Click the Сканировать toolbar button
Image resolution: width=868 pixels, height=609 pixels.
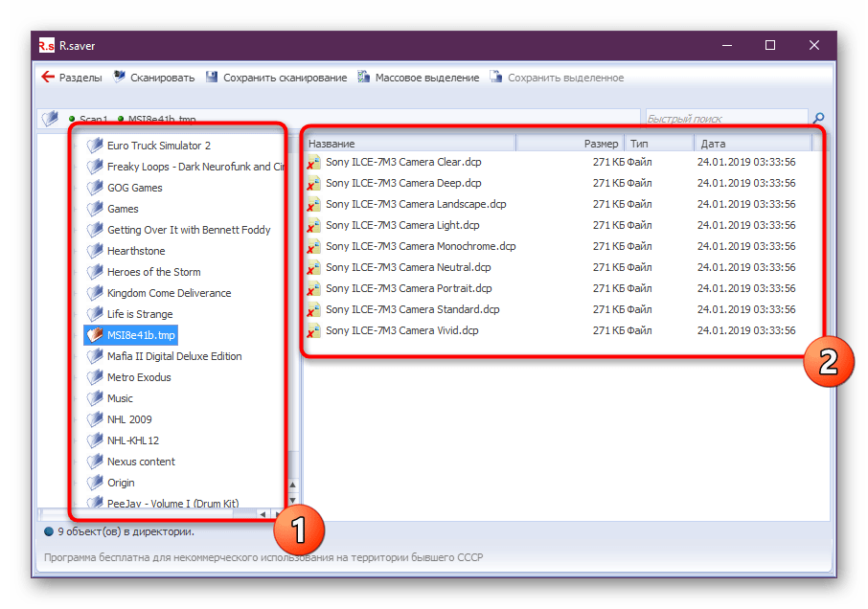(154, 78)
